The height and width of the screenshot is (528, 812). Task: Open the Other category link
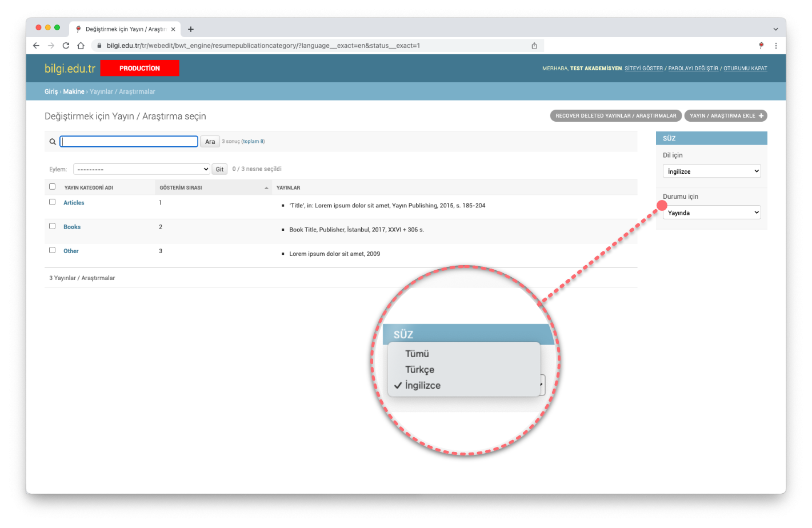tap(71, 251)
